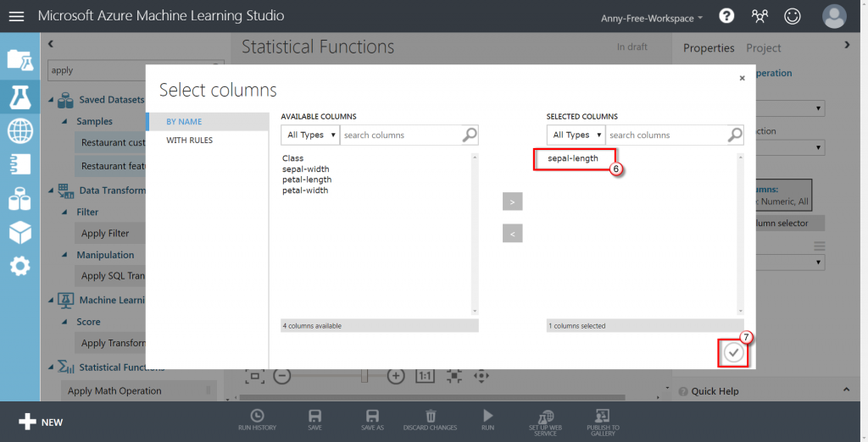Send feedback via the smiley icon
Image resolution: width=868 pixels, height=442 pixels.
793,16
